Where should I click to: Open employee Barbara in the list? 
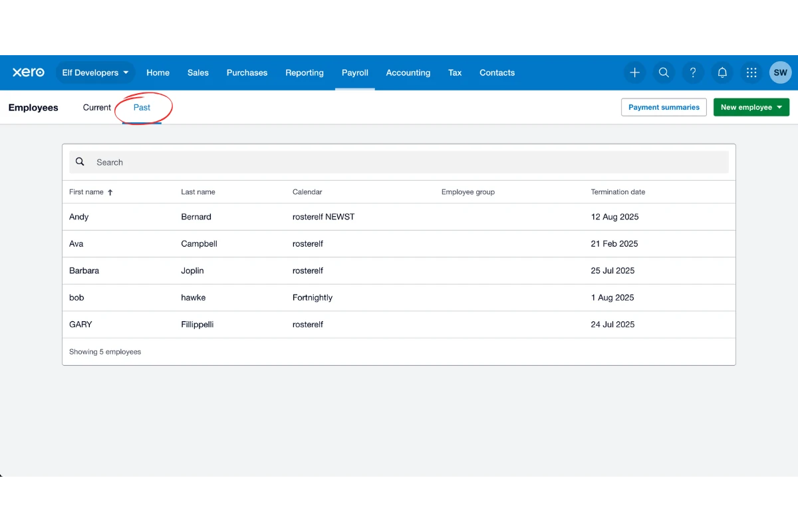tap(84, 271)
